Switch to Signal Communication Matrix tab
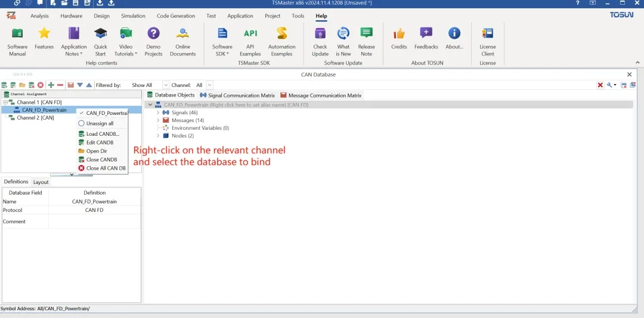 tap(237, 95)
